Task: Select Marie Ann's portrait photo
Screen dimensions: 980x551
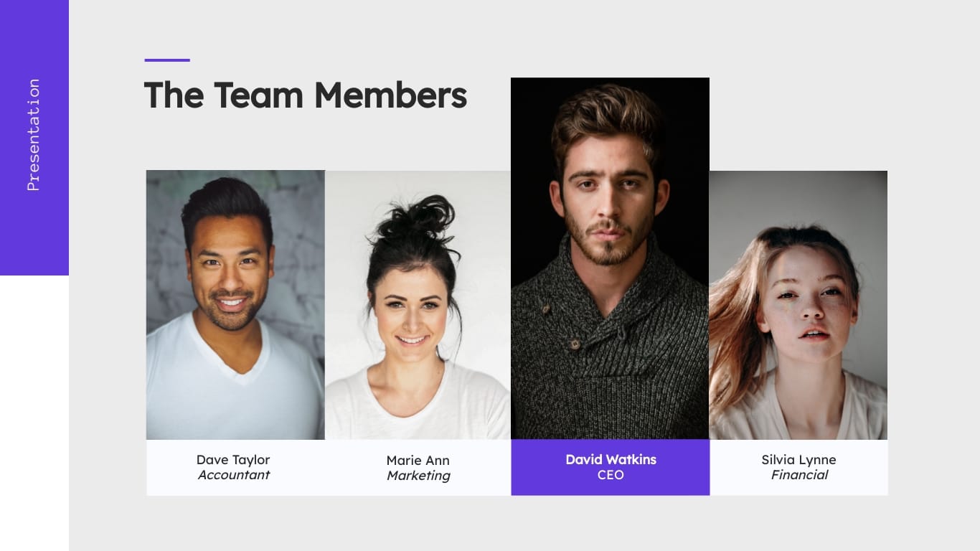Action: 418,305
